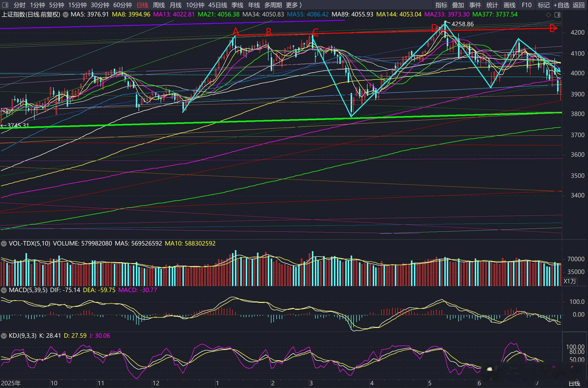
Task: Select the 60分钟 period tab
Action: pyautogui.click(x=122, y=5)
